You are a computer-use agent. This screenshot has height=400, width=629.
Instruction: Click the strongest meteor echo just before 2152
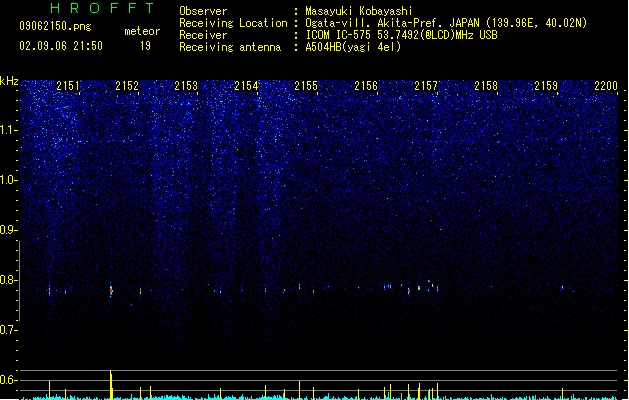coord(111,291)
